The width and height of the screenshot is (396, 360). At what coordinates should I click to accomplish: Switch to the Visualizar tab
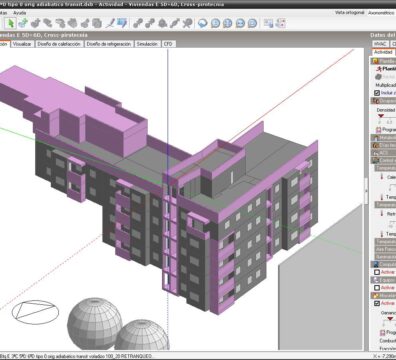[x=22, y=44]
